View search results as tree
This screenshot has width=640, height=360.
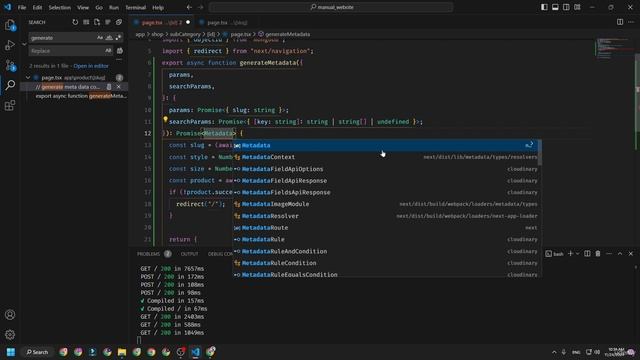pos(108,22)
